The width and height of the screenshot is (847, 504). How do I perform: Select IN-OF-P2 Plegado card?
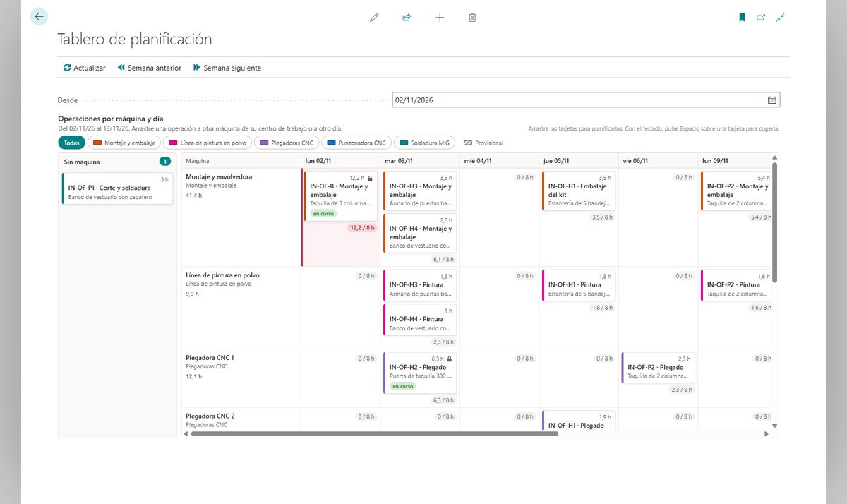[x=659, y=368]
